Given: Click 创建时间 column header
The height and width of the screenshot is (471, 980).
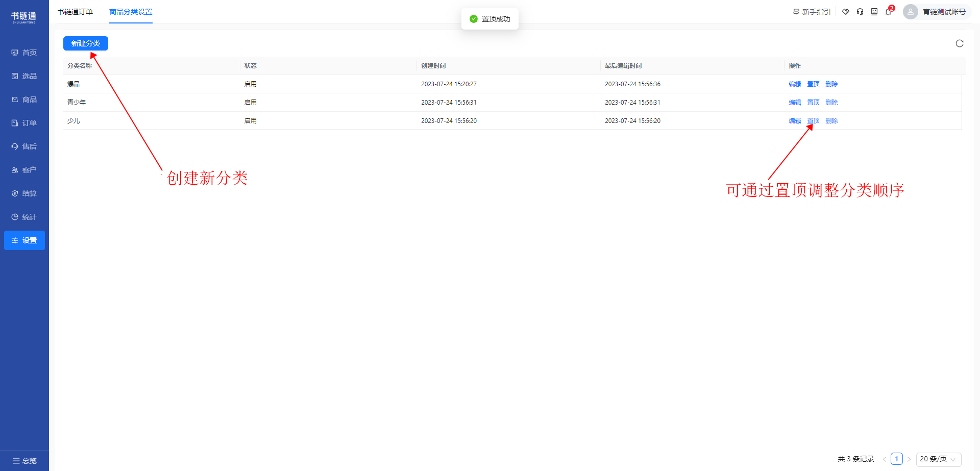Looking at the screenshot, I should [433, 66].
